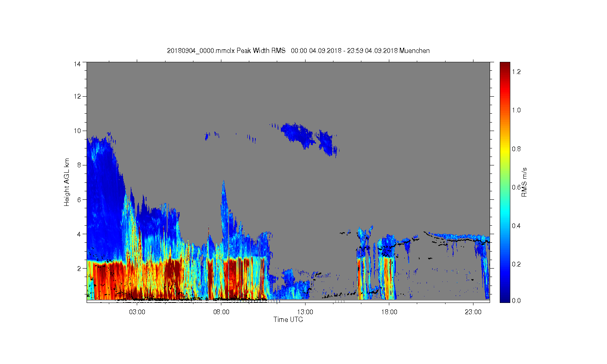Click the 6 km height tick label
Viewport: 607px width, 364px height.
pos(79,199)
